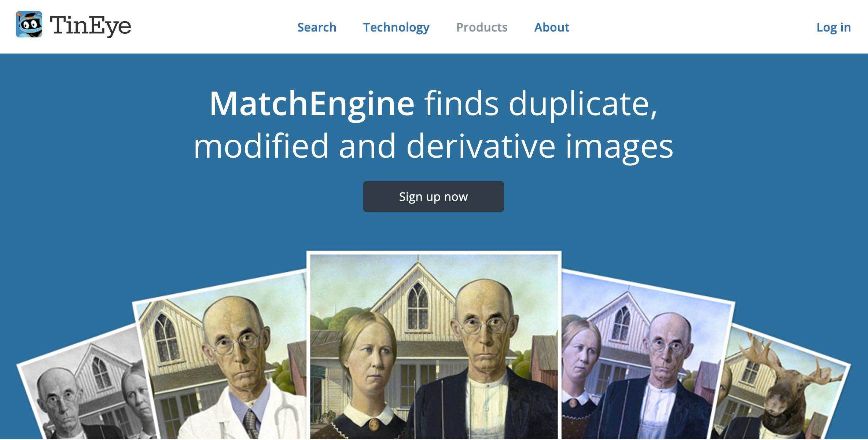Click the bold MatchEngine word in headline
The height and width of the screenshot is (440, 868).
pos(312,104)
